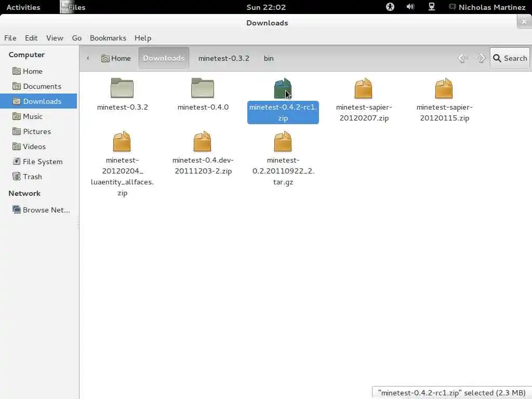Go back with the navigation back arrow
The width and height of the screenshot is (532, 399).
(x=463, y=58)
